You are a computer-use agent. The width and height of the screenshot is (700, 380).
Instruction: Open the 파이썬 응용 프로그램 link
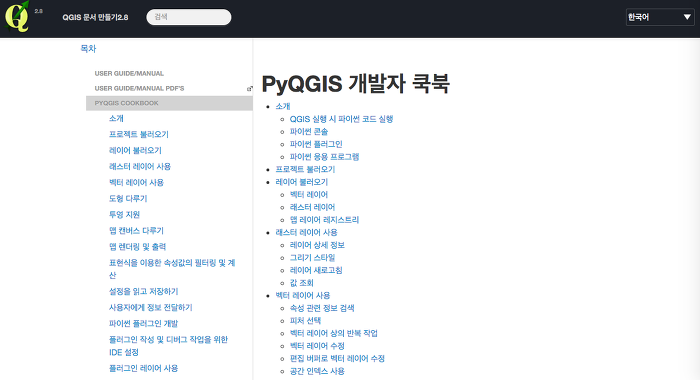click(325, 157)
